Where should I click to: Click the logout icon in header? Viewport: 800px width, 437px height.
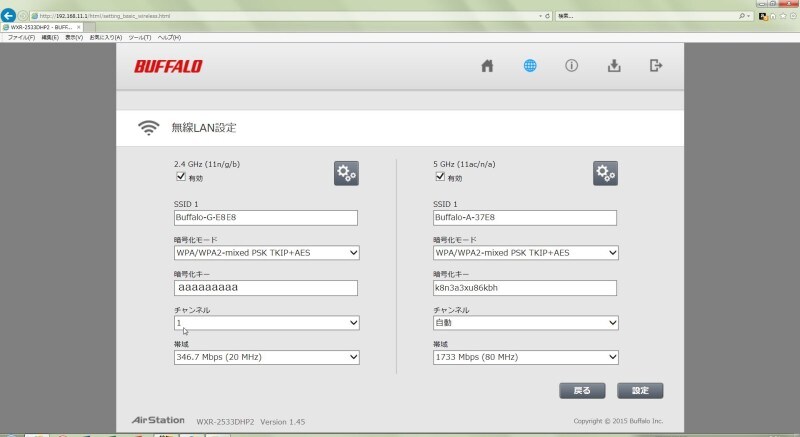[656, 66]
